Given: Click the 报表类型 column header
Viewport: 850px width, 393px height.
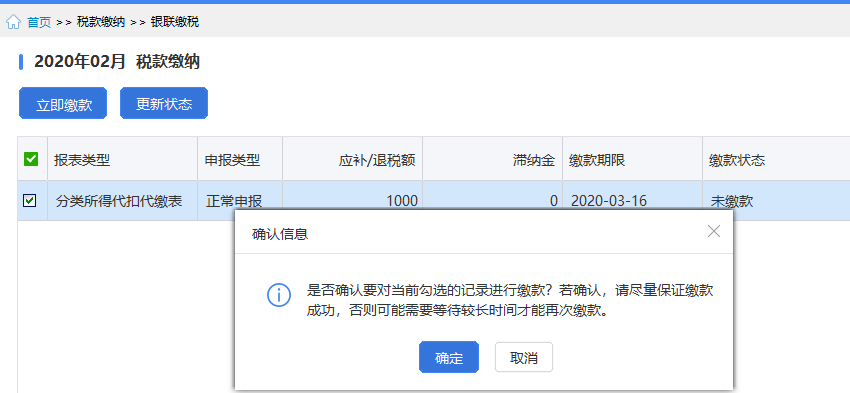Looking at the screenshot, I should [x=123, y=159].
